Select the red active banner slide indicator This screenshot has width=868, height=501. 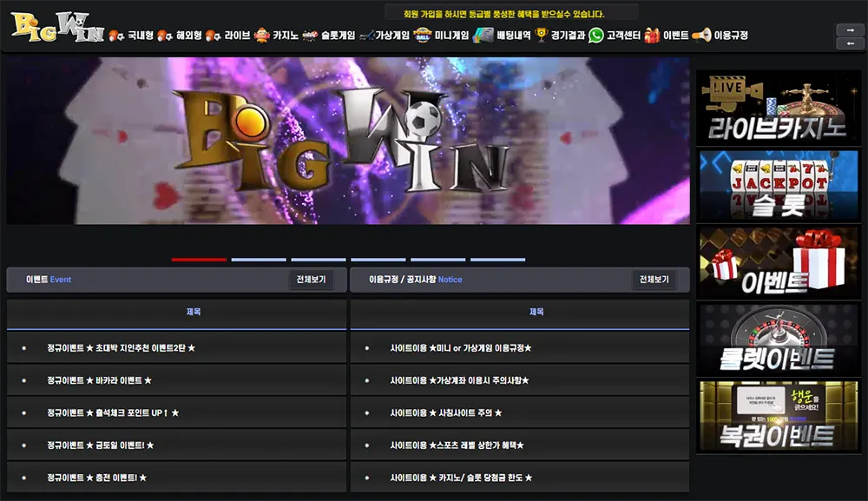[199, 259]
